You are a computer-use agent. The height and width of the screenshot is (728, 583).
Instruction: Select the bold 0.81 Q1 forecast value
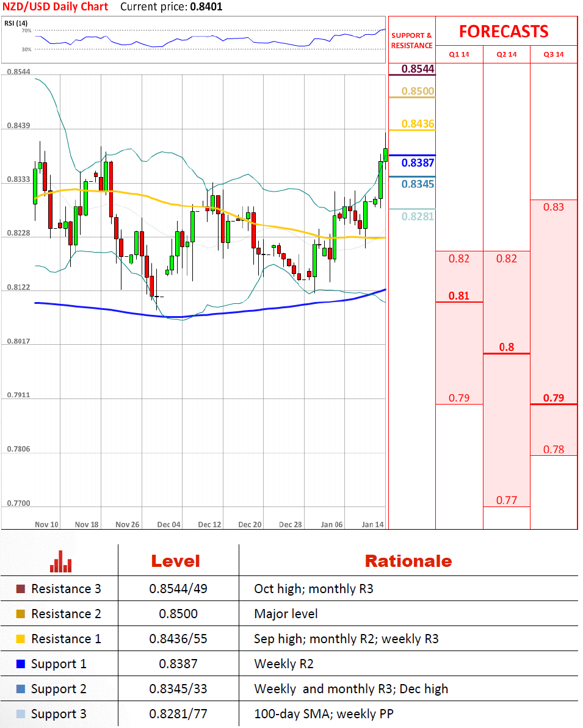tap(459, 296)
